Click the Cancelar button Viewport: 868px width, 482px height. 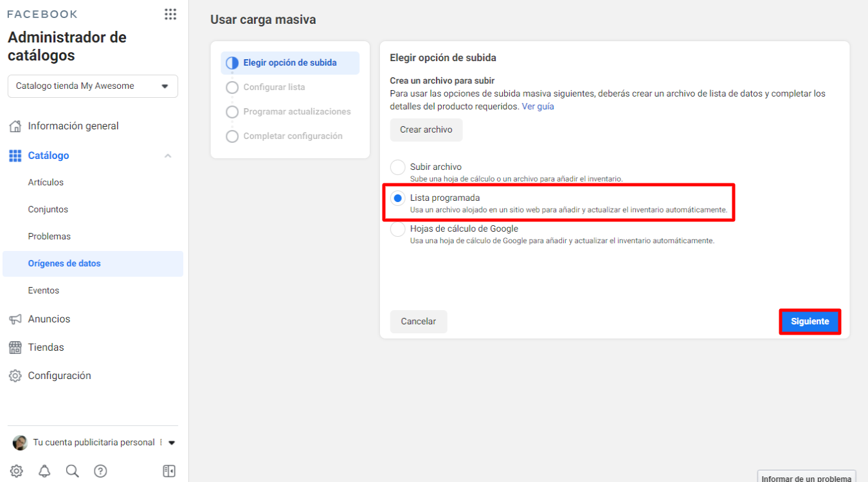[x=419, y=322]
